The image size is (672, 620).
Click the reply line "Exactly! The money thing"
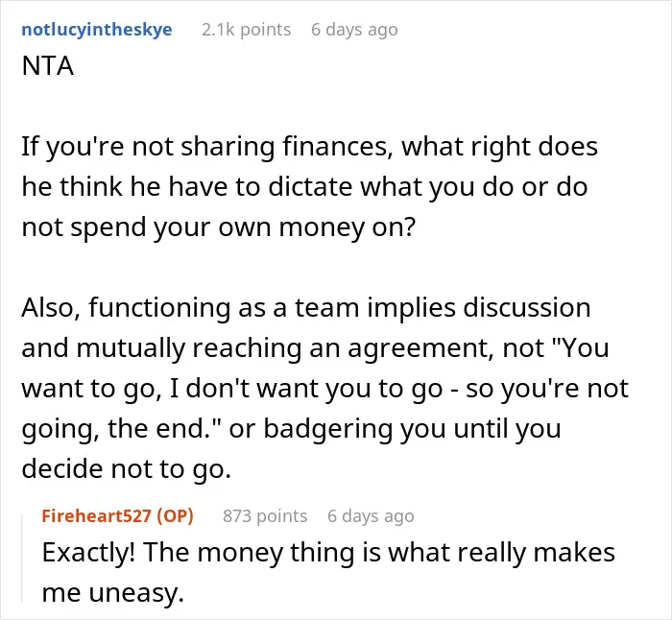tap(328, 553)
